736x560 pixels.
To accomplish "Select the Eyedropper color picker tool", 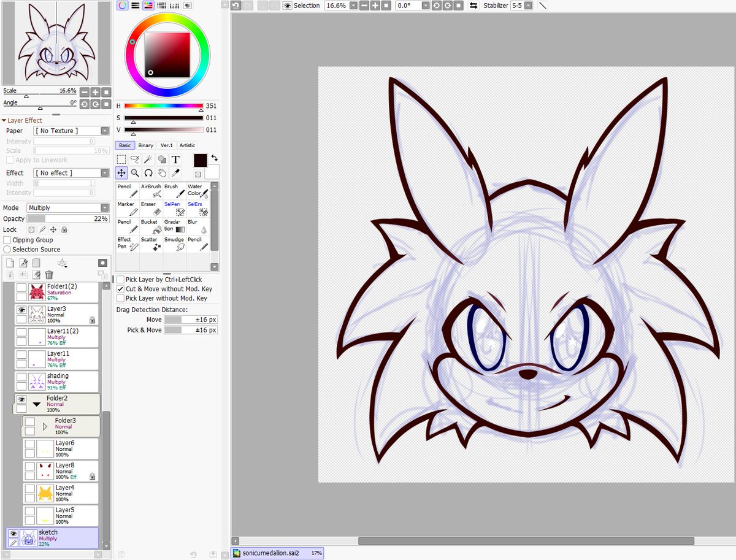I will point(175,173).
